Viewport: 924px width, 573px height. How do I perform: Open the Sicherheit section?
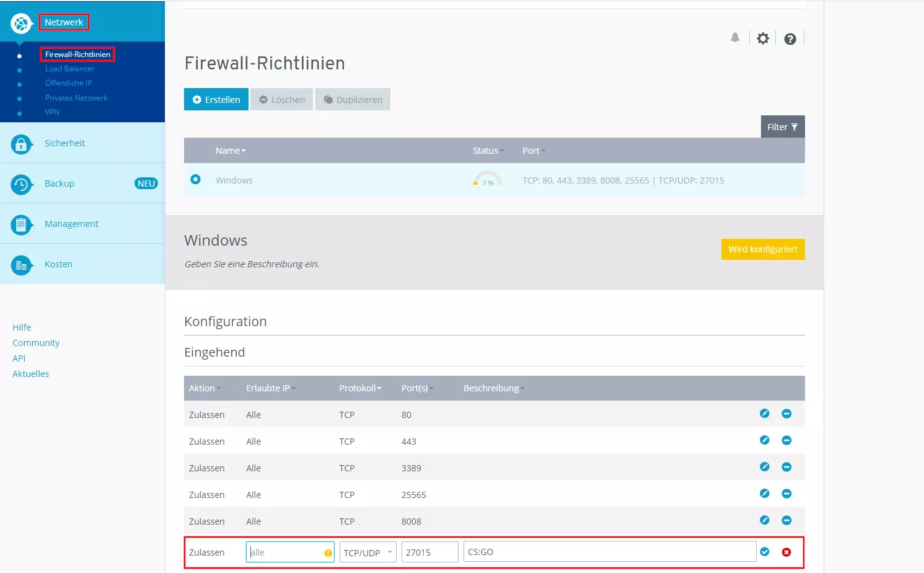click(x=64, y=143)
